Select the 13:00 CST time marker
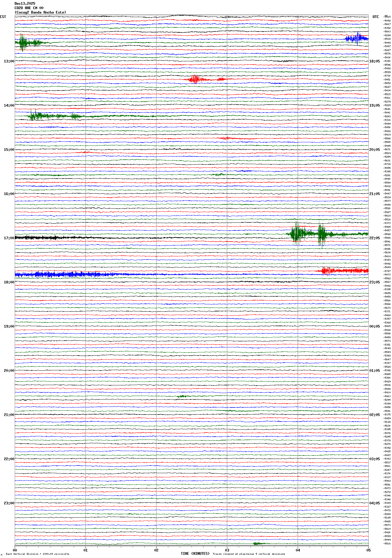Image resolution: width=392 pixels, height=558 pixels. 9,61
